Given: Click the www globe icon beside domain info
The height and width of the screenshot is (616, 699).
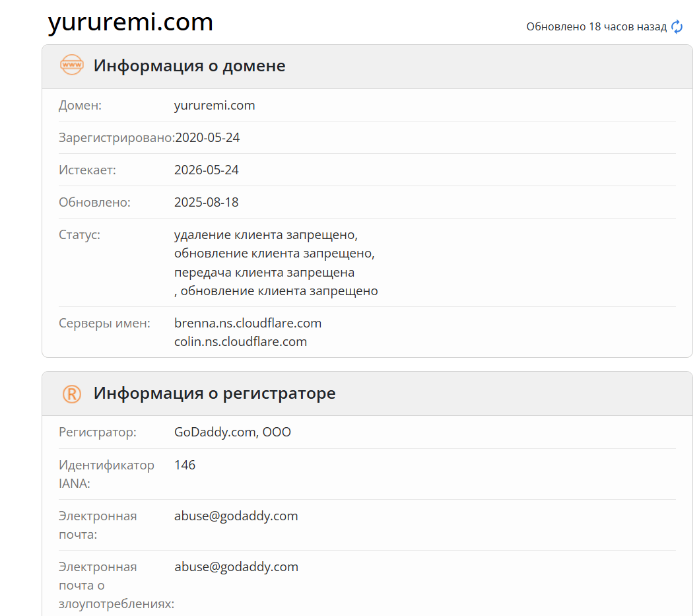Looking at the screenshot, I should click(x=71, y=65).
